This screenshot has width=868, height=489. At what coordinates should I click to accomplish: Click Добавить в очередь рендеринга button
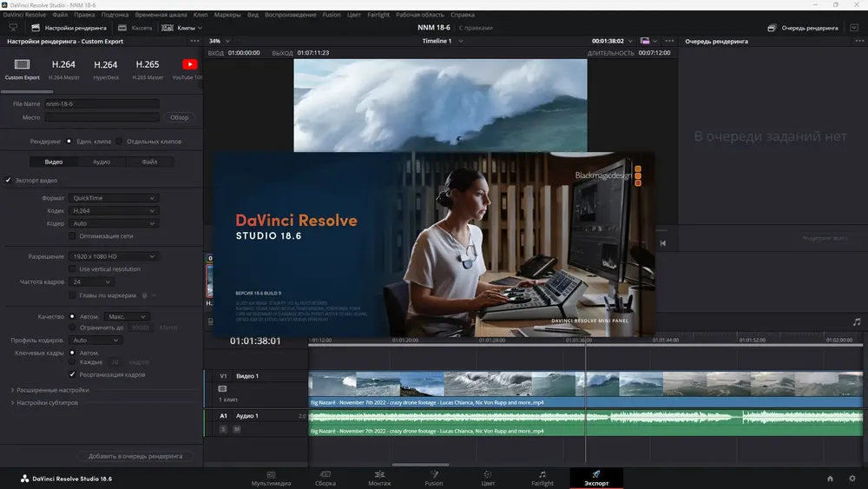(x=135, y=456)
